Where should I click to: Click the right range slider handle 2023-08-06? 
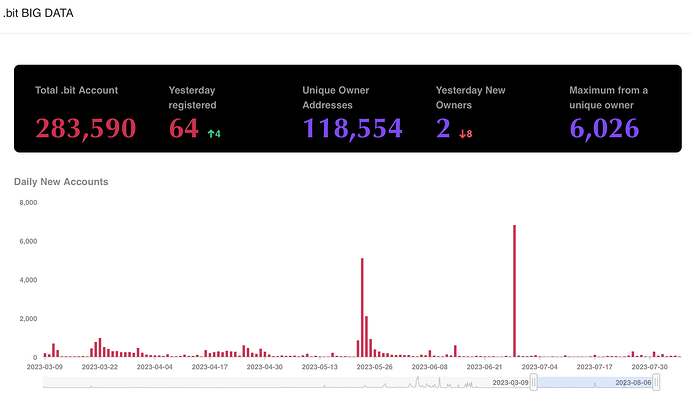pyautogui.click(x=656, y=382)
